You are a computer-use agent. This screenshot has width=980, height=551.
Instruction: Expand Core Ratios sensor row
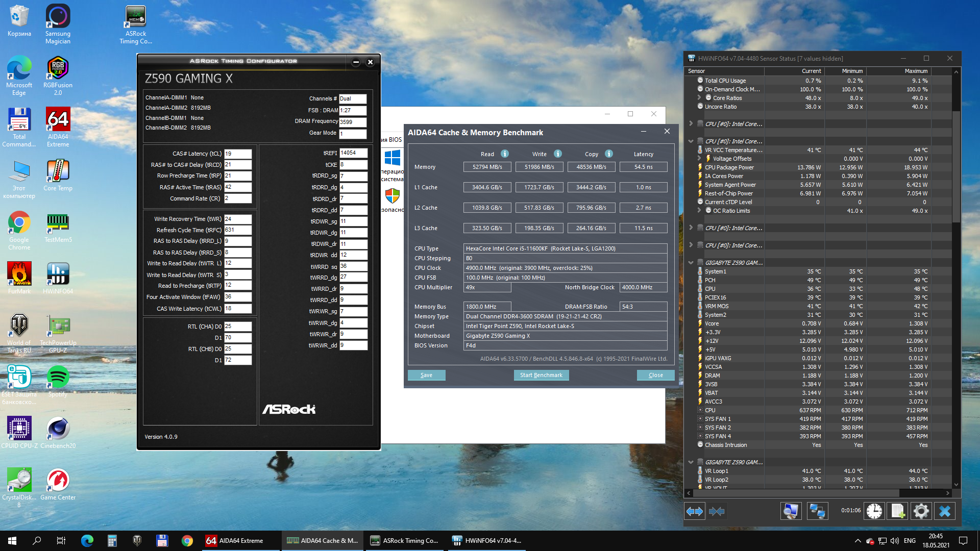coord(699,97)
